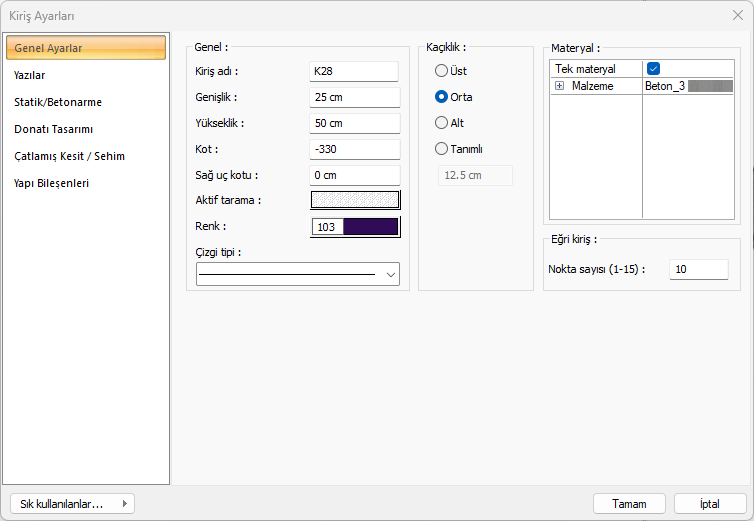Screen dimensions: 754x521
Task: Select Yapı Bileşenleri in sidebar
Action: pos(52,183)
